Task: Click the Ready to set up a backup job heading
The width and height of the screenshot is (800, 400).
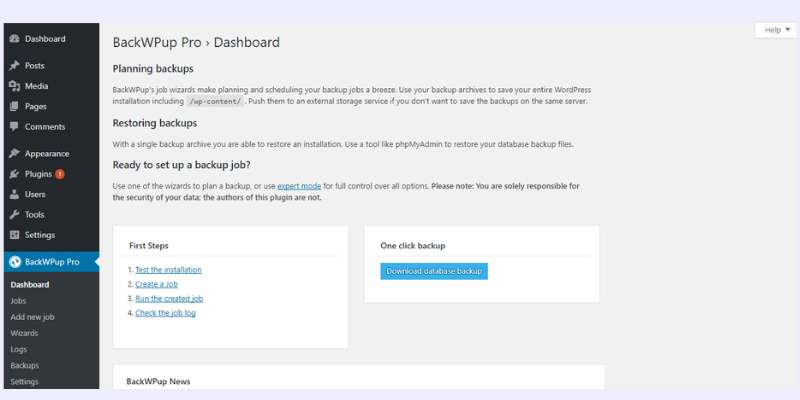Action: tap(182, 165)
